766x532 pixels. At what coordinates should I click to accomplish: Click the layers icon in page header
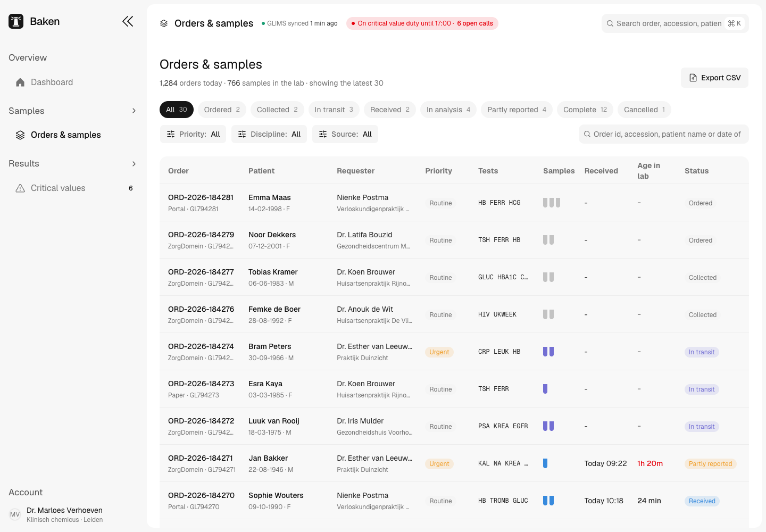[x=164, y=23]
